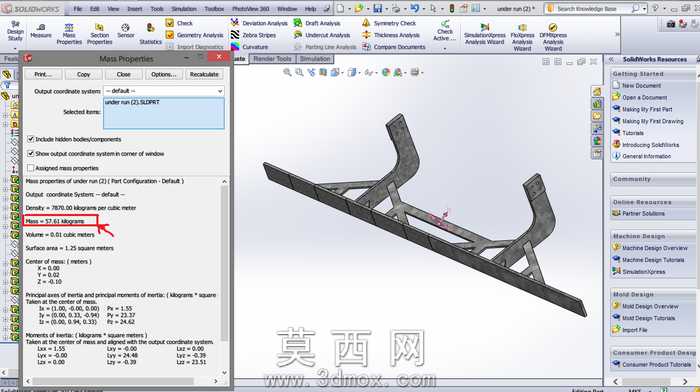This screenshot has height=392, width=700.
Task: Launch DFMXpress Analysis Wizard
Action: coord(553,37)
